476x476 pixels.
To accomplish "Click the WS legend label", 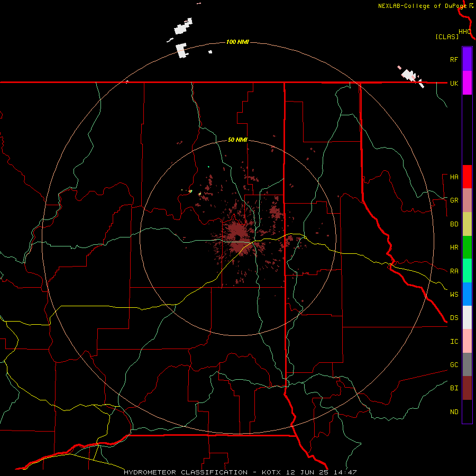I will [x=454, y=294].
